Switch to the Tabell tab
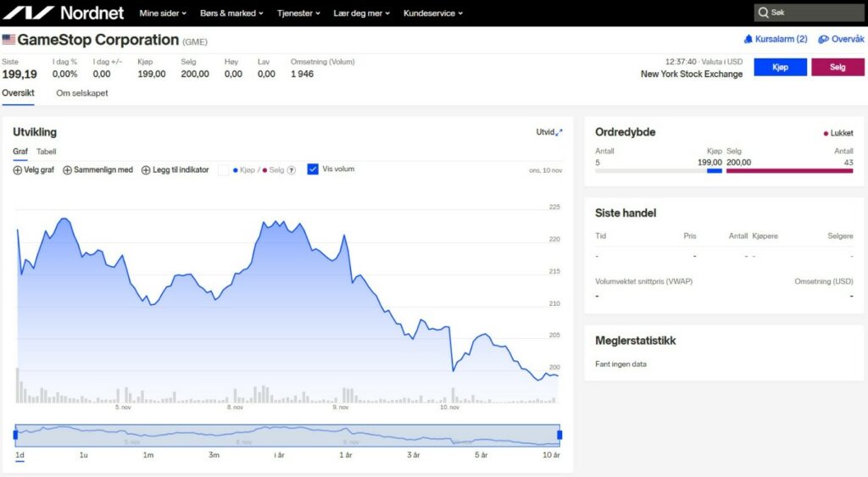 coord(46,151)
